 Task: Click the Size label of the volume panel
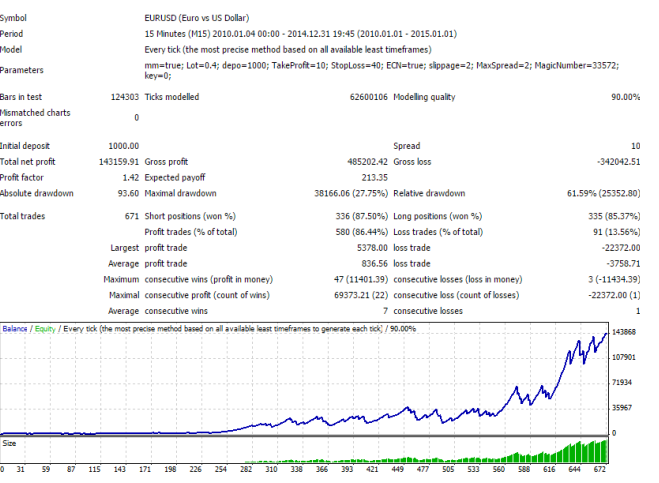[9, 443]
